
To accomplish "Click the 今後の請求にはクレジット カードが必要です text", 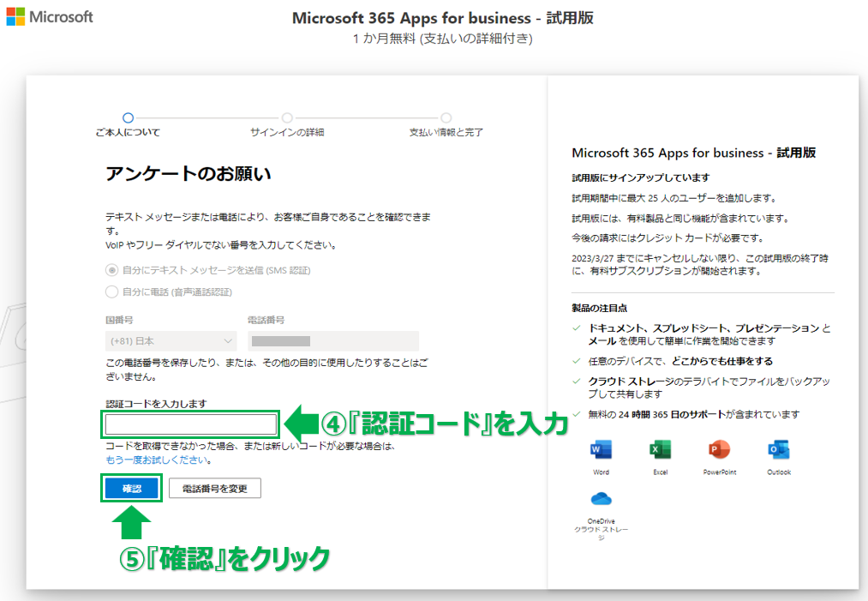I will pos(668,238).
